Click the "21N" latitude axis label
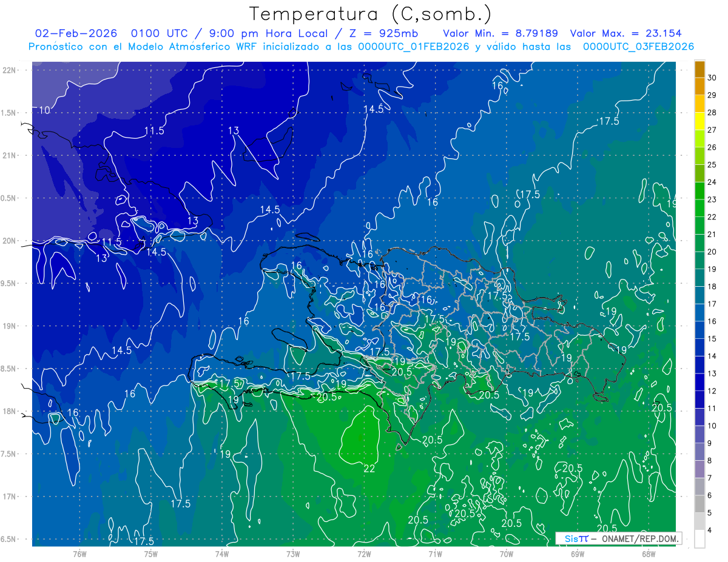The image size is (728, 562). point(10,155)
